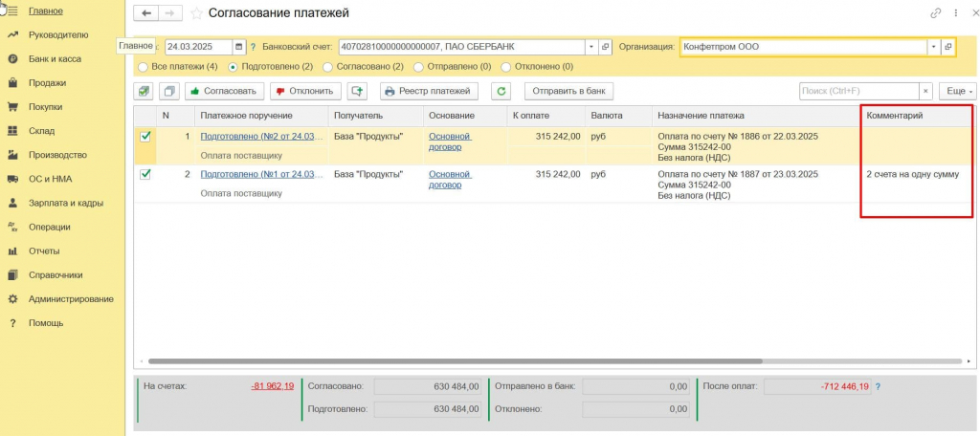Click the comment '2 счета на одну сумму'
Image resolution: width=980 pixels, height=436 pixels.
[912, 174]
